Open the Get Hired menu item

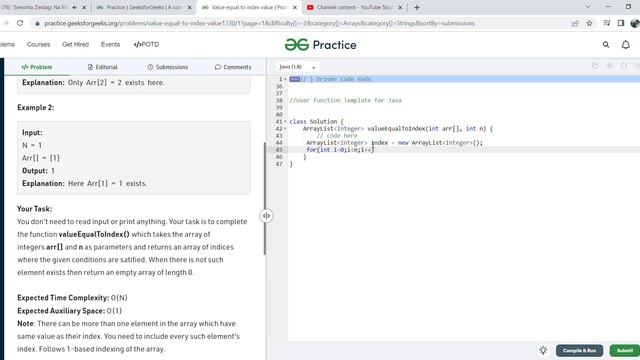(76, 44)
